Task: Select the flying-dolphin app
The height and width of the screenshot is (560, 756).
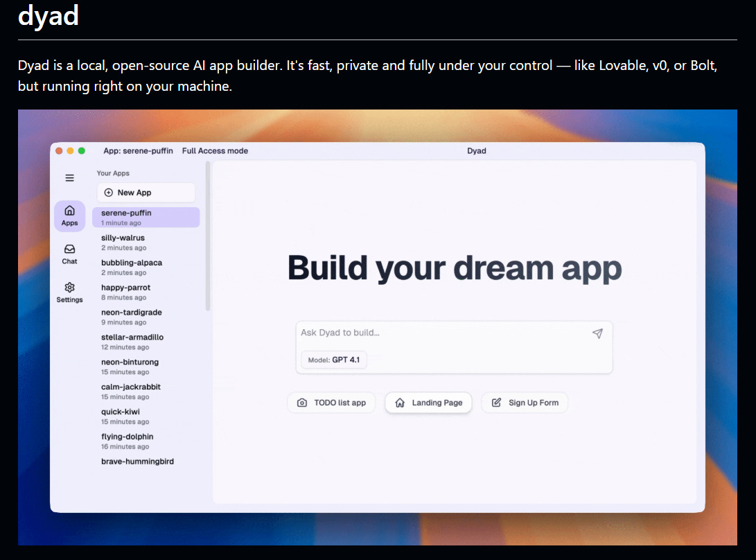Action: coord(146,441)
